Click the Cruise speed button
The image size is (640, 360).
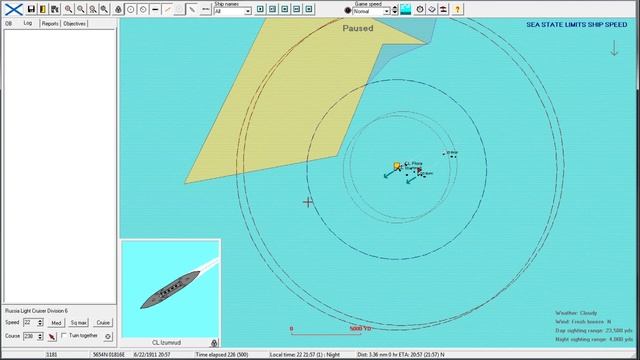point(103,322)
